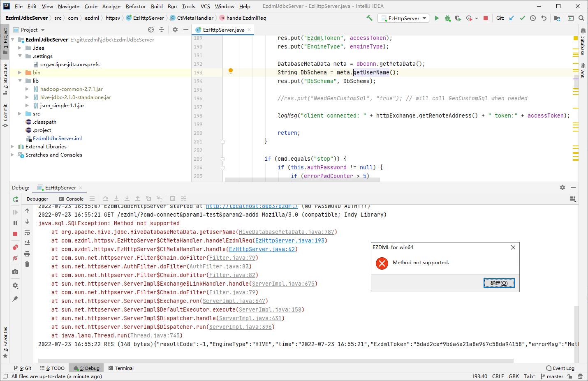Commit changes with the Git checkmark
Image resolution: width=588 pixels, height=381 pixels.
[522, 18]
